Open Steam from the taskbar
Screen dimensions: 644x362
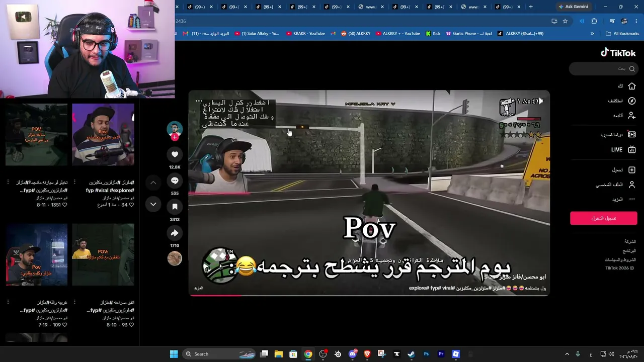[411, 354]
